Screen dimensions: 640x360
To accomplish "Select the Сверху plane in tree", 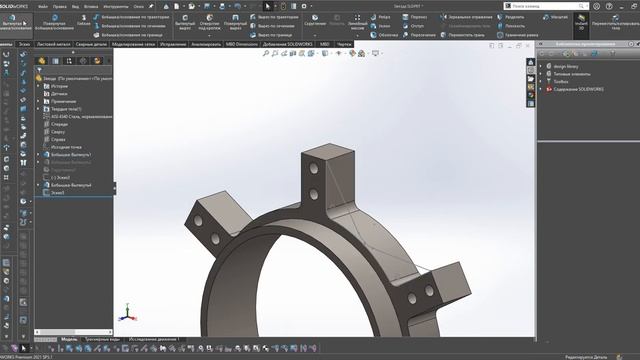I will pyautogui.click(x=58, y=132).
